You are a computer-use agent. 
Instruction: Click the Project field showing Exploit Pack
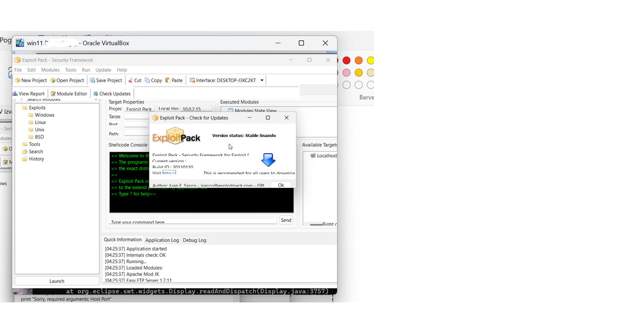[139, 109]
